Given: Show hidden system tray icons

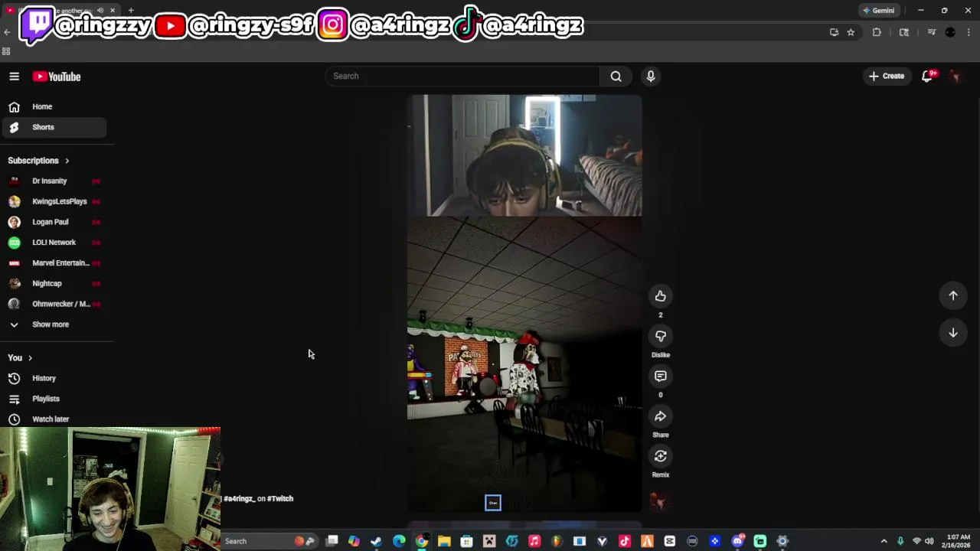Looking at the screenshot, I should (x=884, y=541).
